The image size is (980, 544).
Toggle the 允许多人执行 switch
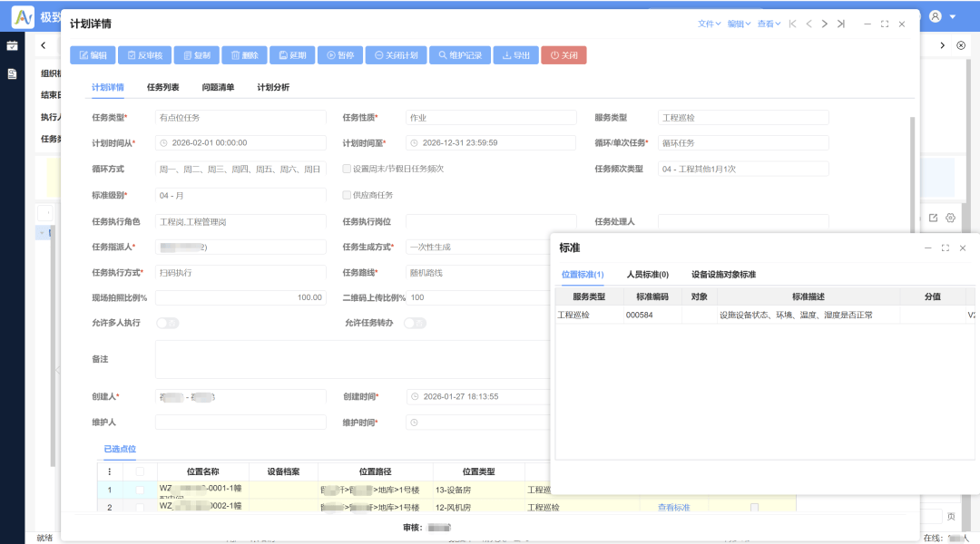click(168, 323)
